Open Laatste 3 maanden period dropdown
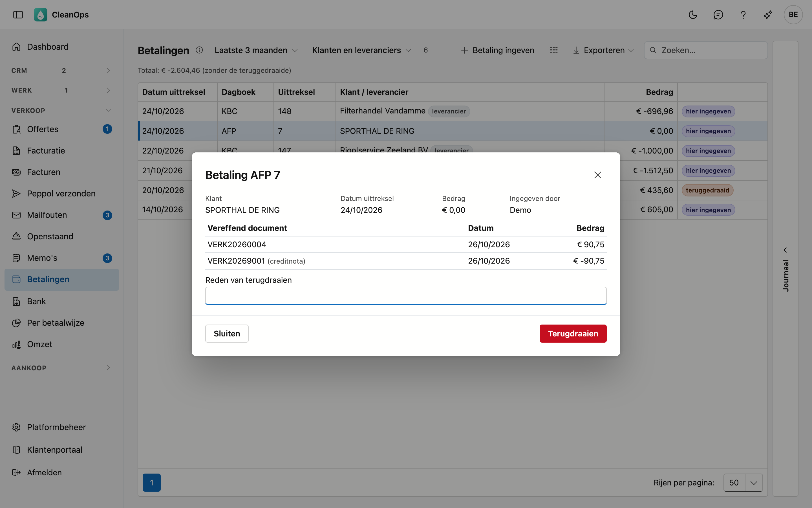This screenshot has height=508, width=812. click(256, 50)
